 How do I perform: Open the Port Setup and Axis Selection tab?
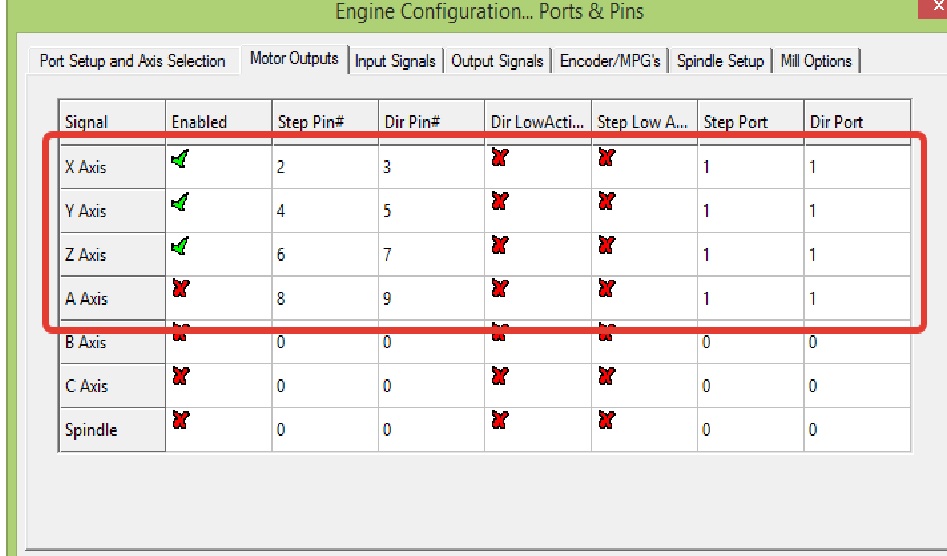[132, 61]
